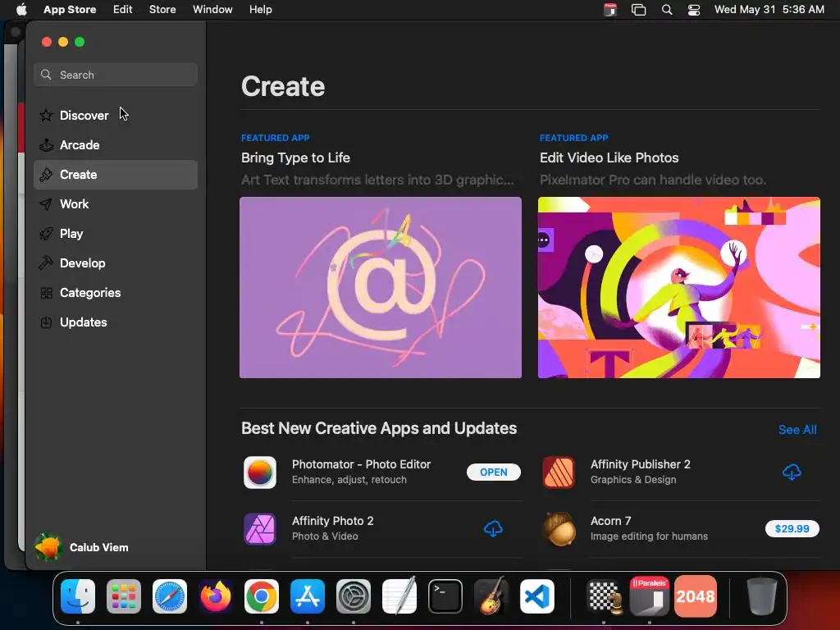Open the App Store icon in Dock
Screen dimensions: 840x630
308,596
